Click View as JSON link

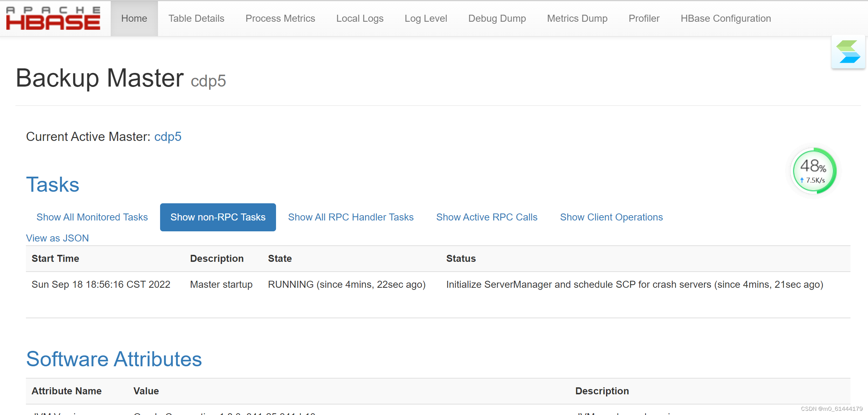(57, 238)
